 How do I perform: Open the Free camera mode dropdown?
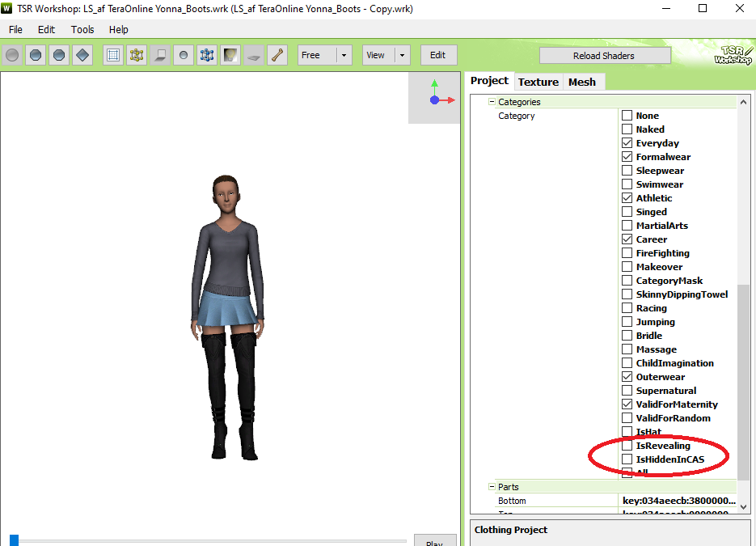[344, 55]
